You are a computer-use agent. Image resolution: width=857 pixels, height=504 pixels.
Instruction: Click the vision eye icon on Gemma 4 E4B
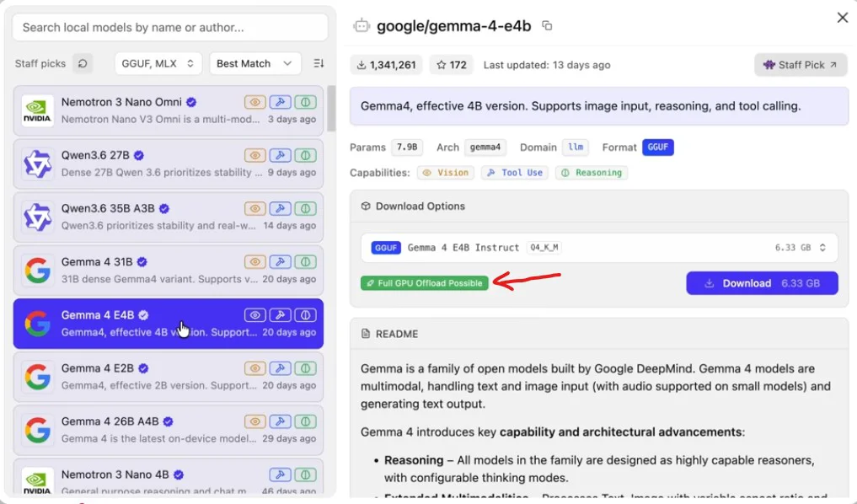tap(254, 315)
